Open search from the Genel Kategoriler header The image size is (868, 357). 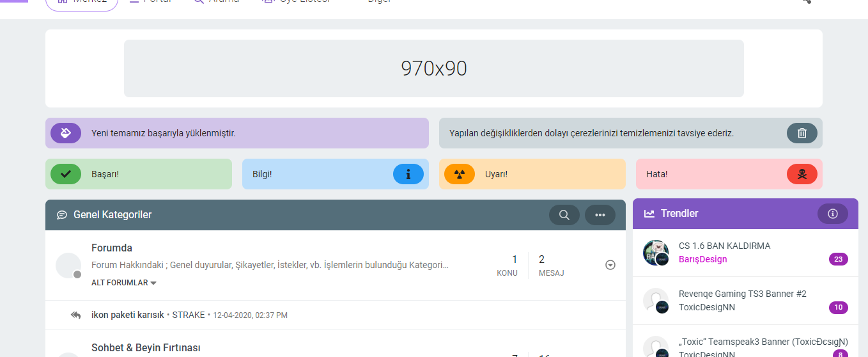point(564,215)
